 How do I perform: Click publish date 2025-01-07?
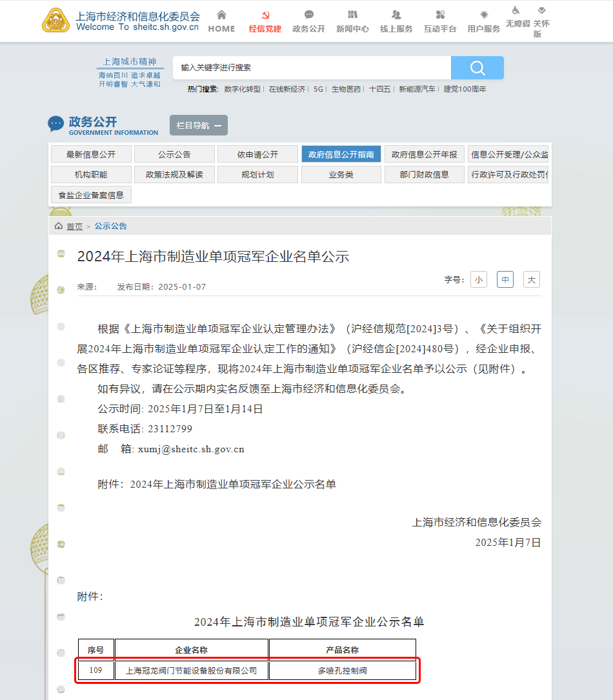pyautogui.click(x=182, y=287)
